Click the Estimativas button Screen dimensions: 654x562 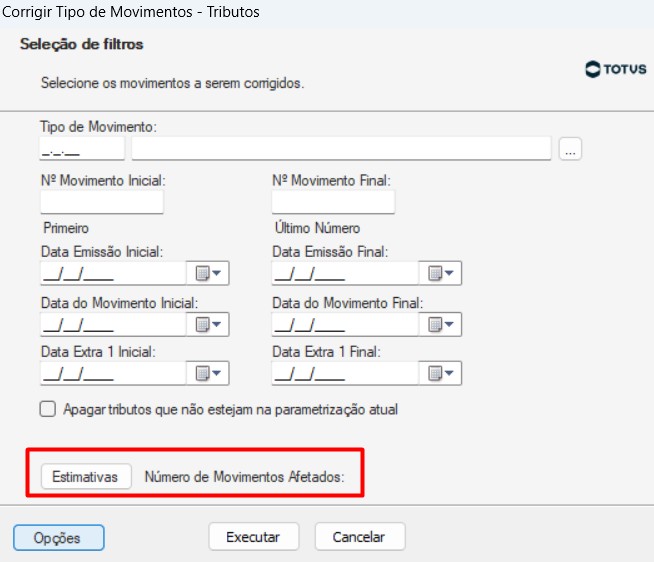point(86,476)
